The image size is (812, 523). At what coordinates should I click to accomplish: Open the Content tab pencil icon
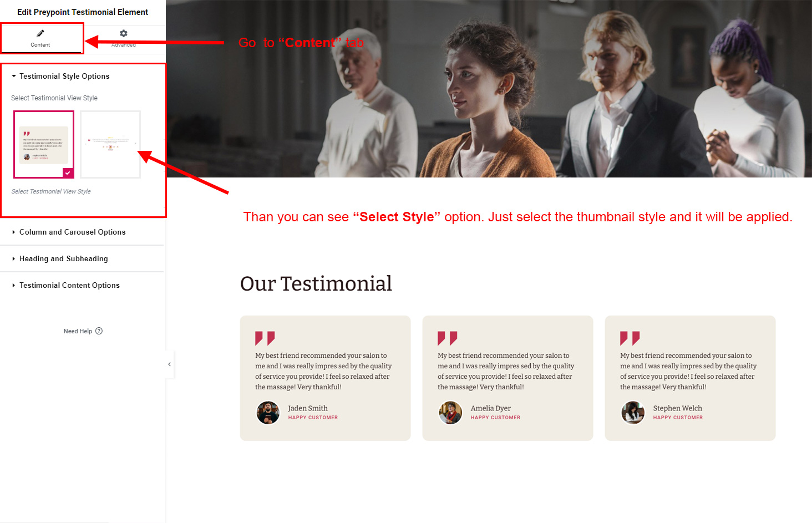pyautogui.click(x=40, y=33)
